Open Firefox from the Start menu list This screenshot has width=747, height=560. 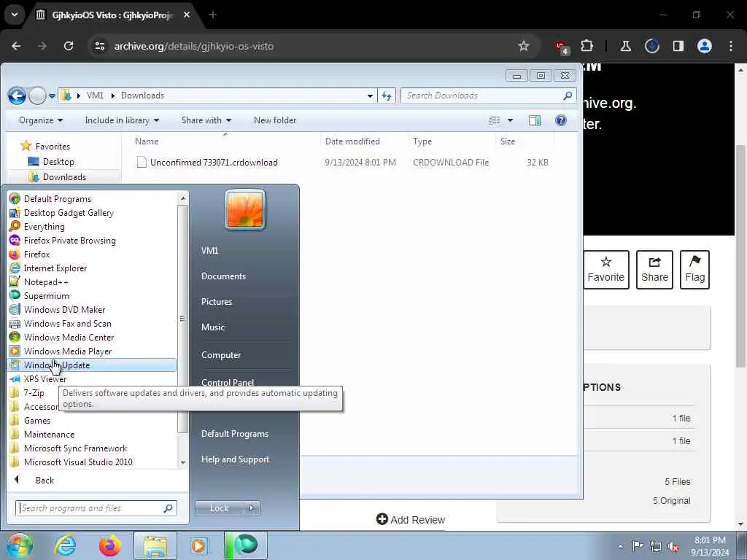36,254
